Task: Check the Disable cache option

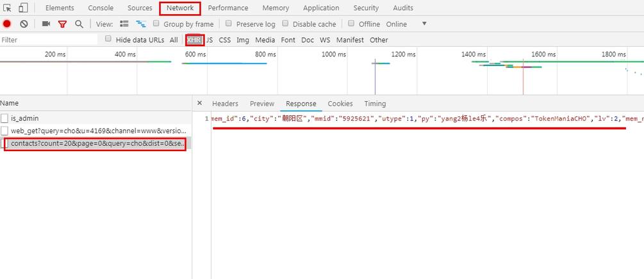Action: click(285, 24)
